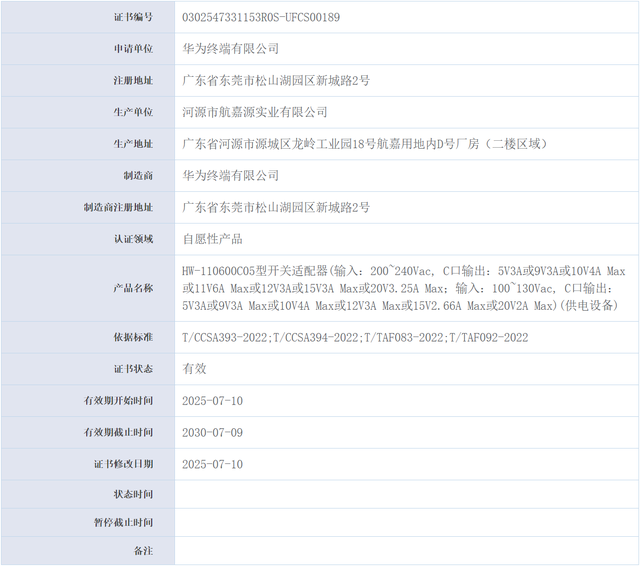Click the 证书状态 label cell
The image size is (640, 566).
[88, 369]
